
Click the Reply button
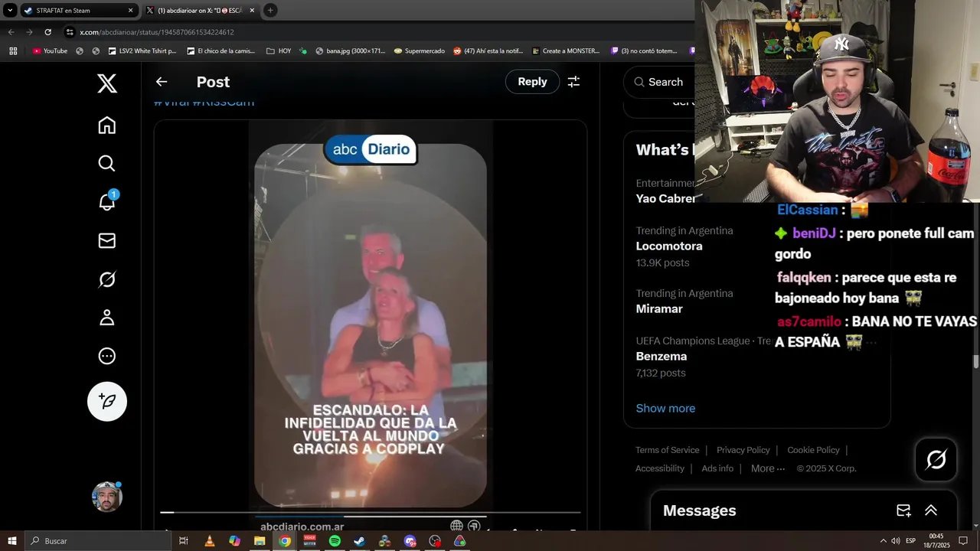click(532, 82)
